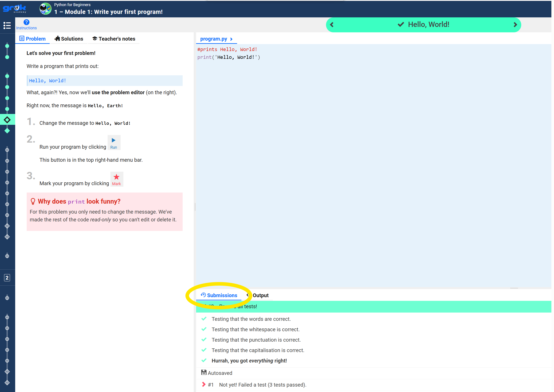
Task: Open the slide list menu icon
Action: click(7, 25)
